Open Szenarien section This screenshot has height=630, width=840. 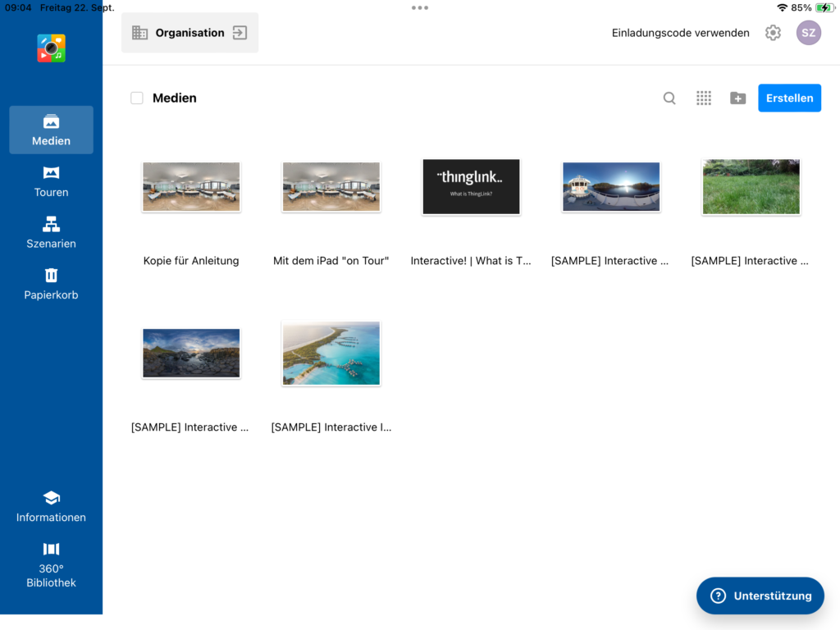pos(51,233)
